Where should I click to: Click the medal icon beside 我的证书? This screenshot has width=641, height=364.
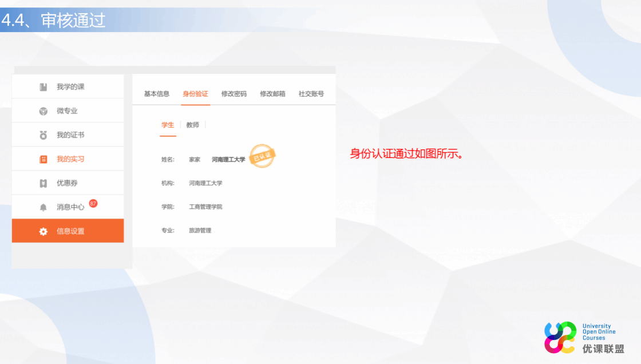[43, 135]
